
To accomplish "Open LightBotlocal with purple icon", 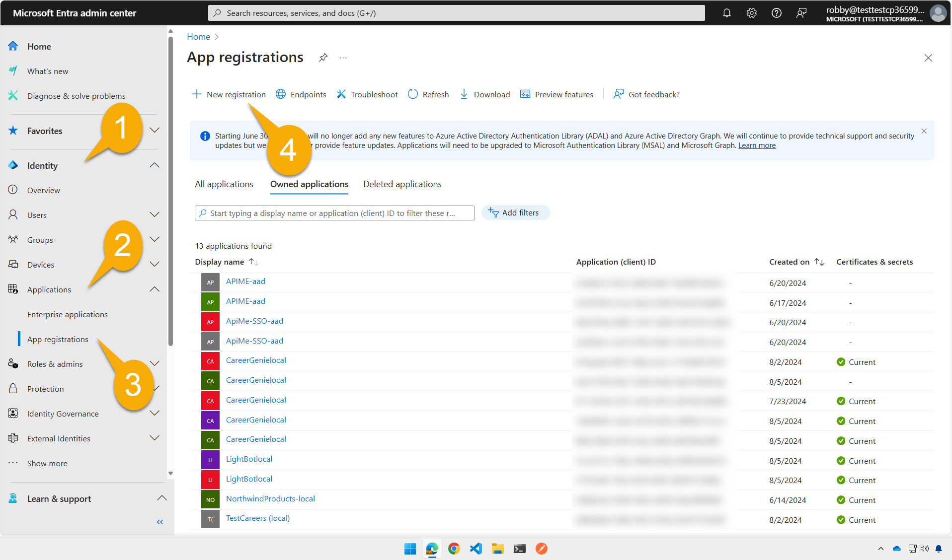I will [x=249, y=459].
